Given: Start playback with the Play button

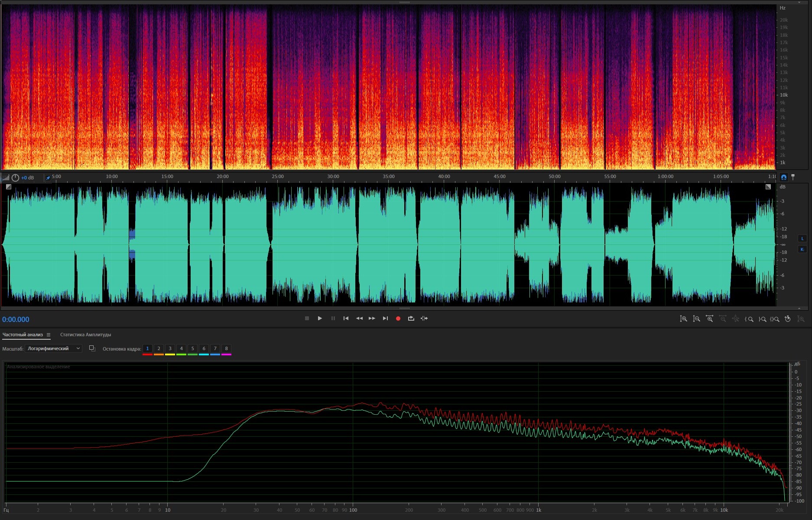Looking at the screenshot, I should pos(320,318).
